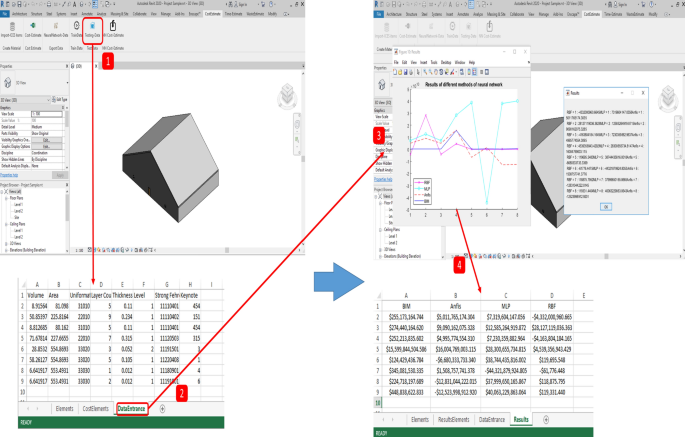Open Time Estimate ribbon tab in left Revit
685x437 pixels.
tap(234, 14)
